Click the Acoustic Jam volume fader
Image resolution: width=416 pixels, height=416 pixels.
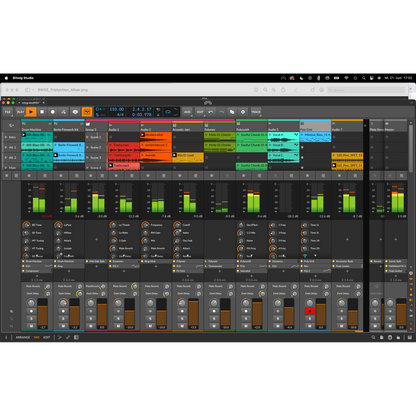pyautogui.click(x=193, y=312)
